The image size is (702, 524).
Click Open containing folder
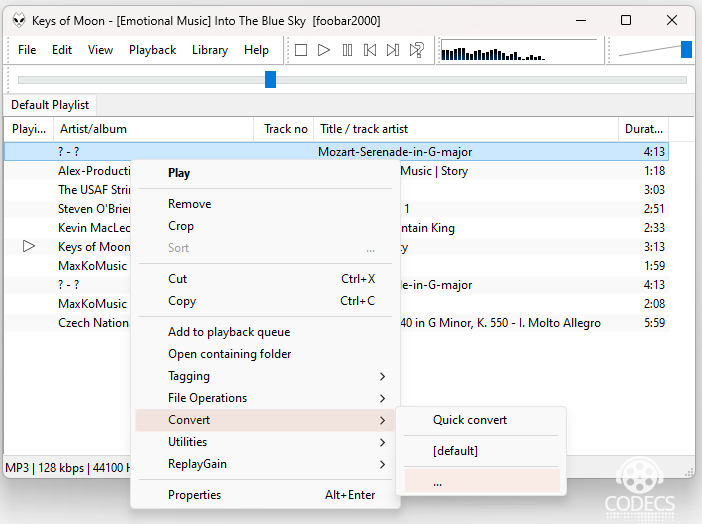[265, 354]
